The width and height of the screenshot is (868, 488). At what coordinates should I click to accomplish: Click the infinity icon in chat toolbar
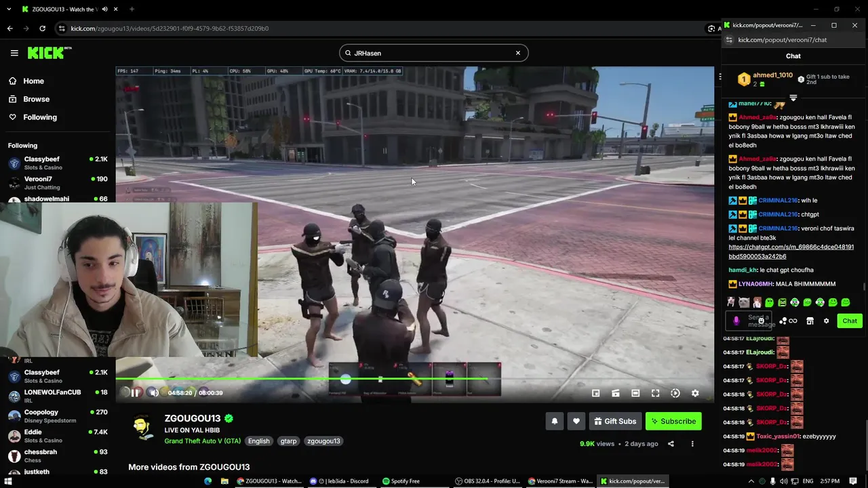coord(793,321)
